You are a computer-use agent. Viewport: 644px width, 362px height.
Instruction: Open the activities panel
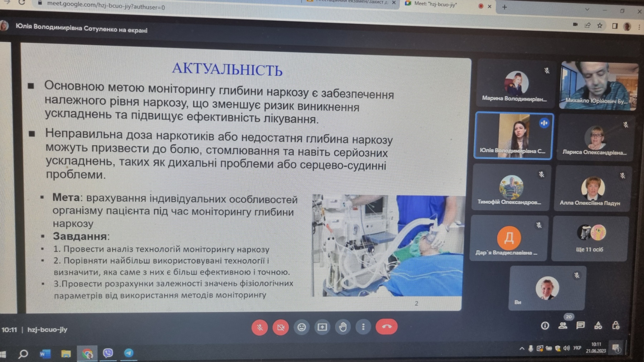coord(598,325)
